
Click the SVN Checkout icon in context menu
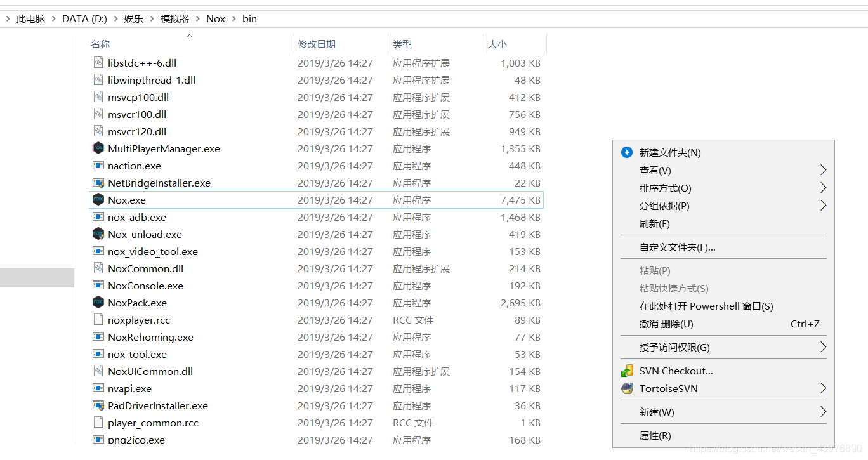[x=627, y=371]
